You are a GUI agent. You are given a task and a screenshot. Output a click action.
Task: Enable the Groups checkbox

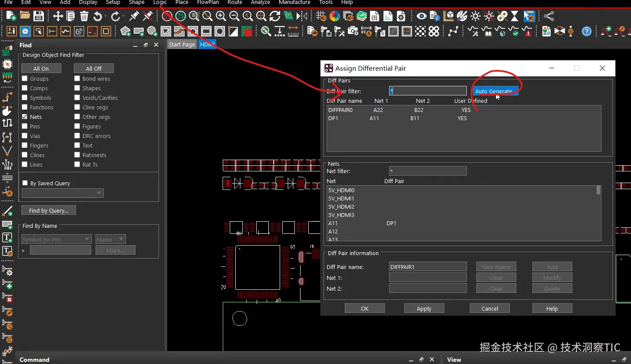tap(25, 79)
